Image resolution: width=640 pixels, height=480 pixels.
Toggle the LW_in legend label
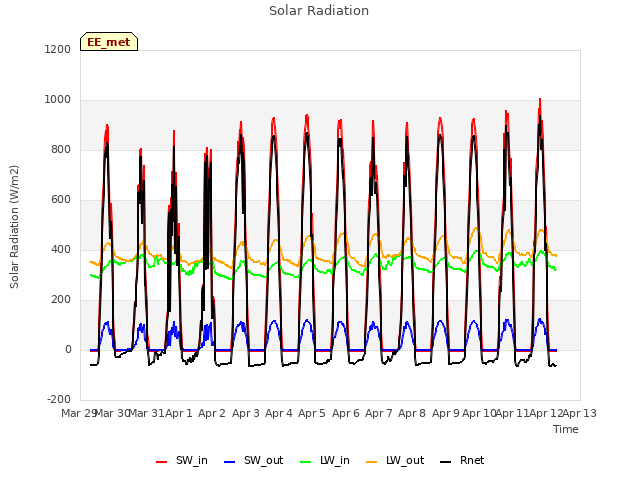[335, 460]
